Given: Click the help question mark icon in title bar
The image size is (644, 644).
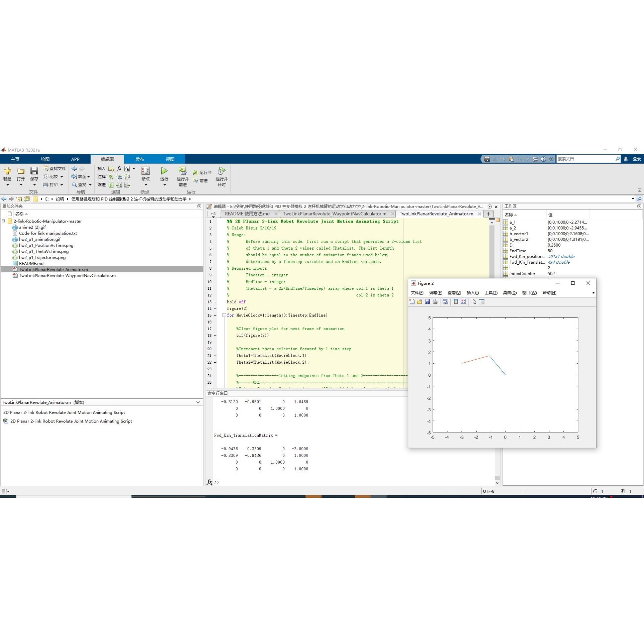Looking at the screenshot, I should [x=543, y=159].
